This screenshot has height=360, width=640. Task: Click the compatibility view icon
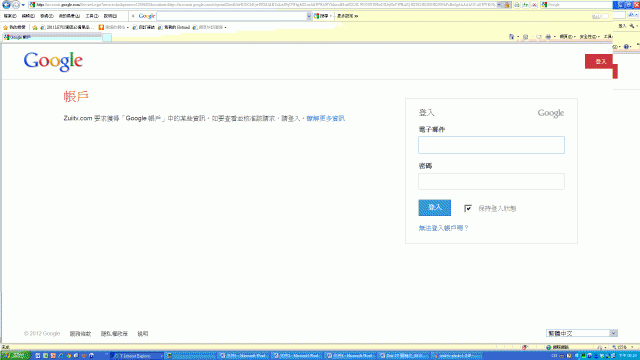[x=517, y=5]
